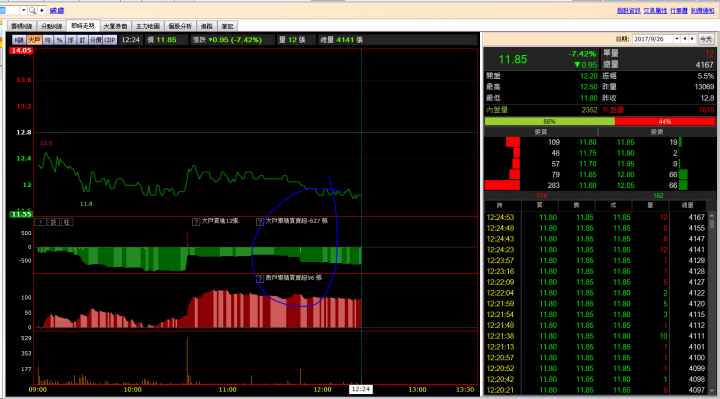720x399 pixels.
Task: Toggle the K線 chart mode button
Action: (x=19, y=40)
